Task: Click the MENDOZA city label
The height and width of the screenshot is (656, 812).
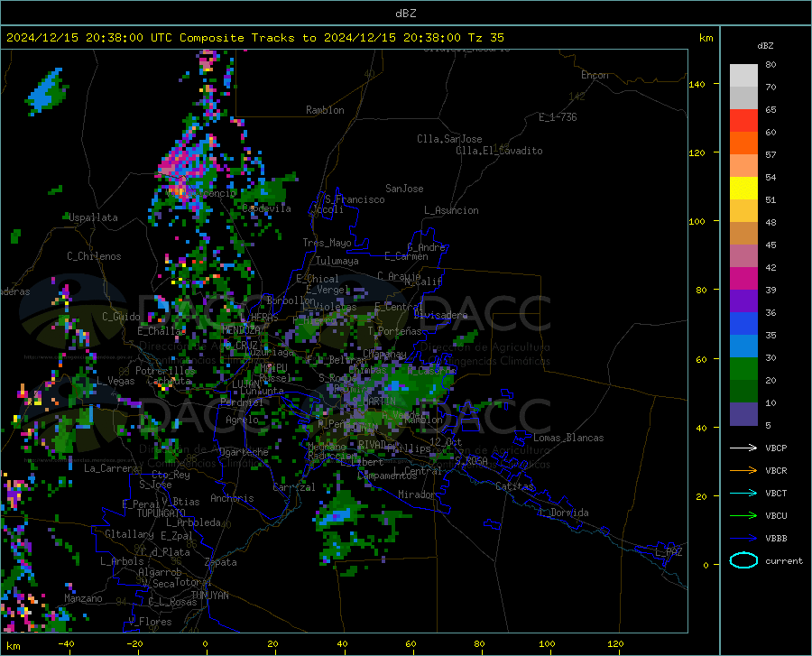Action: [x=241, y=330]
